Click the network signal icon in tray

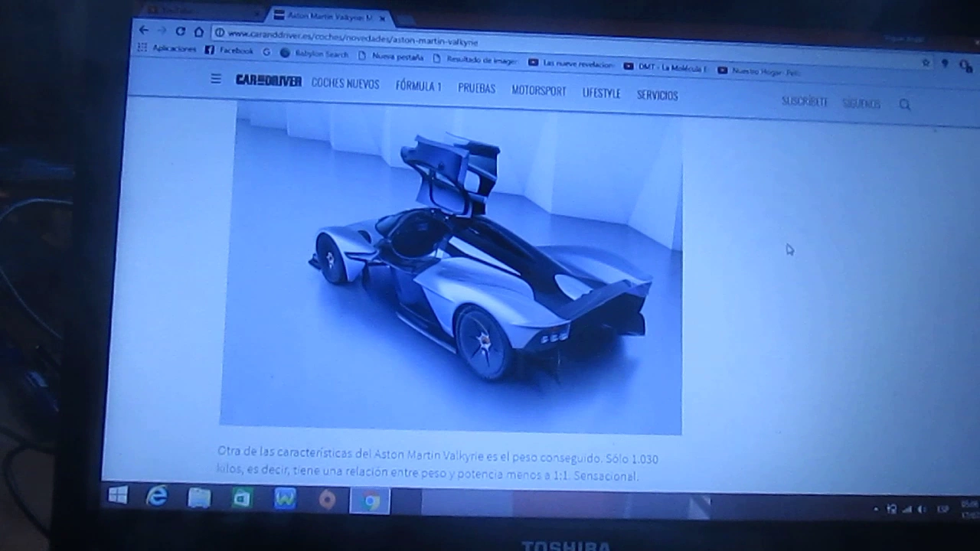coord(907,509)
